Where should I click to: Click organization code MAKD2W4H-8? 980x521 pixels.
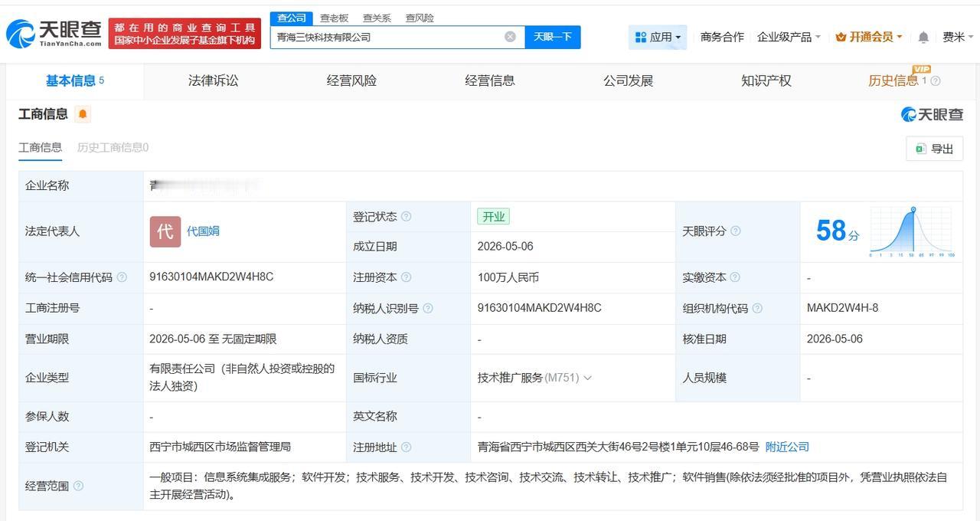843,308
